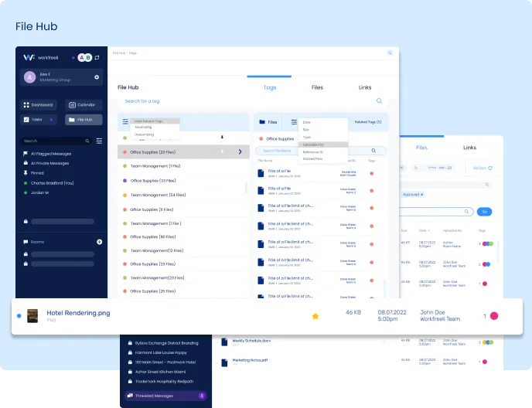Select Office Supplies (25 Files) tag
Image resolution: width=532 pixels, height=408 pixels.
click(x=152, y=291)
